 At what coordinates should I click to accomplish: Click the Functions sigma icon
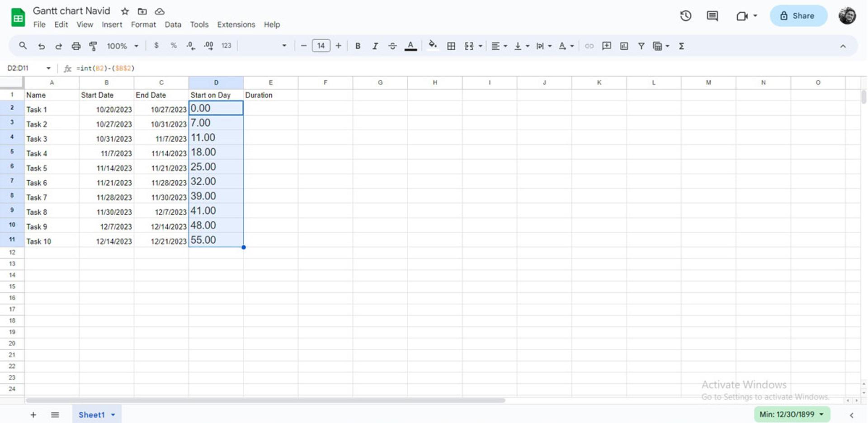coord(681,46)
